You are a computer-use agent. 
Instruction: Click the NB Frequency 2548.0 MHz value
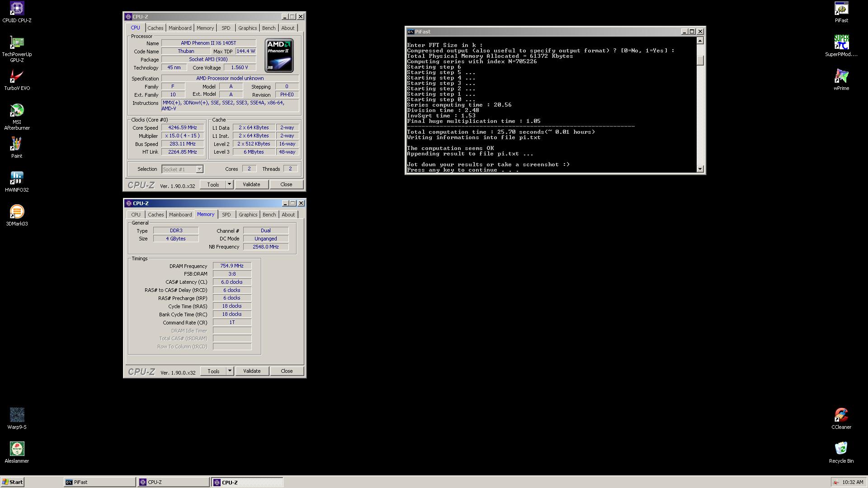[266, 247]
